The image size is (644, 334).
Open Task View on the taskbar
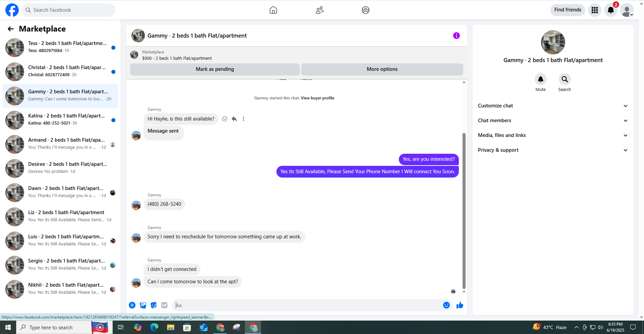121,327
